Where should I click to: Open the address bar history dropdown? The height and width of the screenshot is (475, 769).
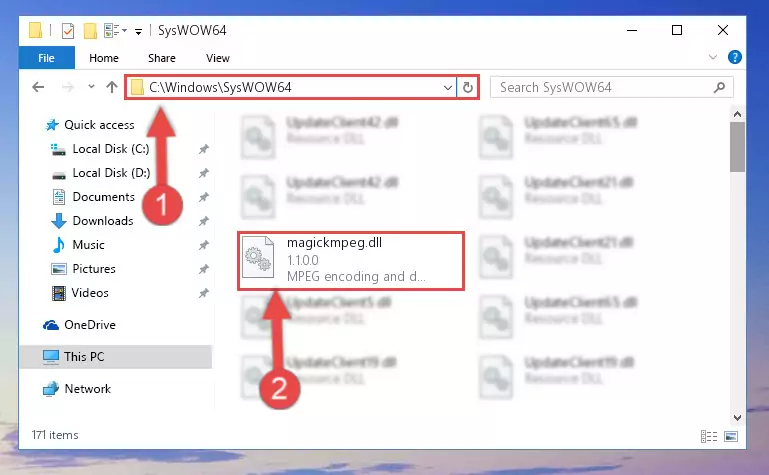pyautogui.click(x=447, y=88)
